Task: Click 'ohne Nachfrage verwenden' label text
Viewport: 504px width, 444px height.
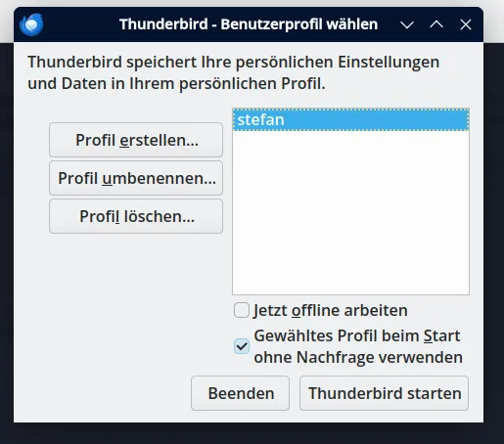Action: (x=358, y=357)
